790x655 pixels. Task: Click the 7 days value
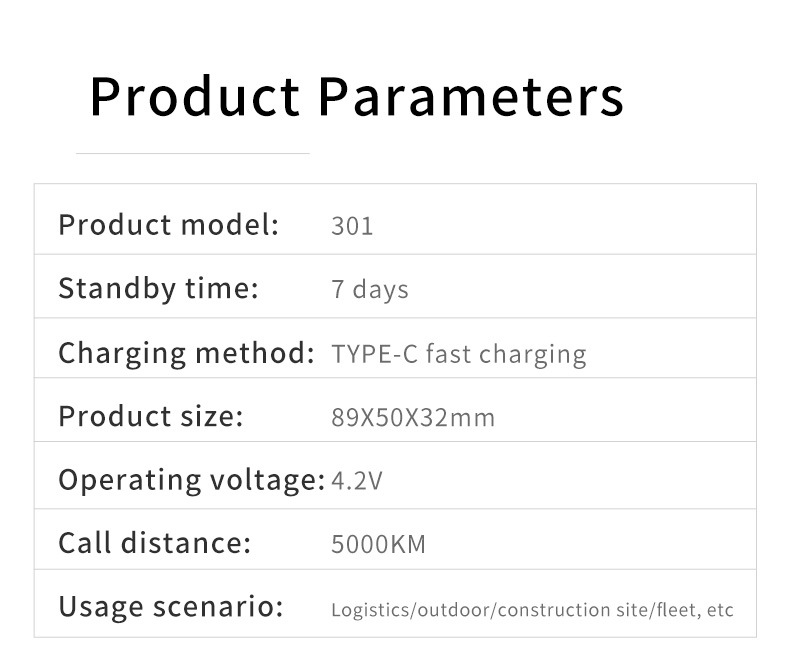tap(369, 290)
